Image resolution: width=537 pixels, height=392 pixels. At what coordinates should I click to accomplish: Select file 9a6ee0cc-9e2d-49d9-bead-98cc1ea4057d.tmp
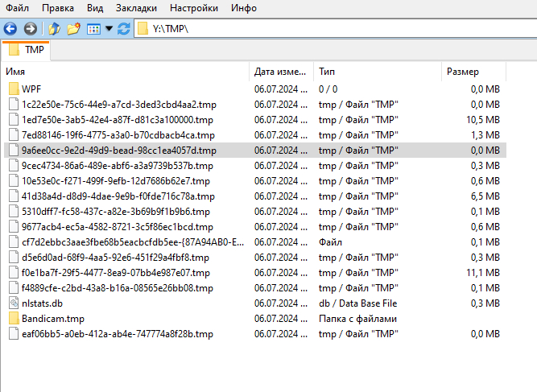coord(119,151)
